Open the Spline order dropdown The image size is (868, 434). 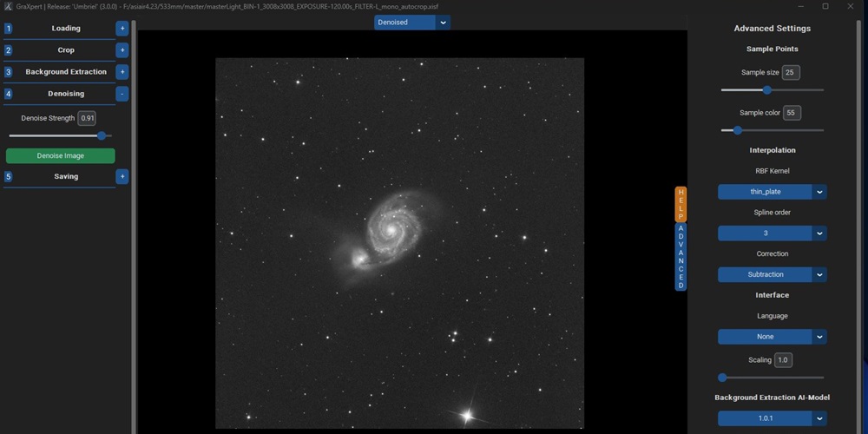pyautogui.click(x=772, y=233)
